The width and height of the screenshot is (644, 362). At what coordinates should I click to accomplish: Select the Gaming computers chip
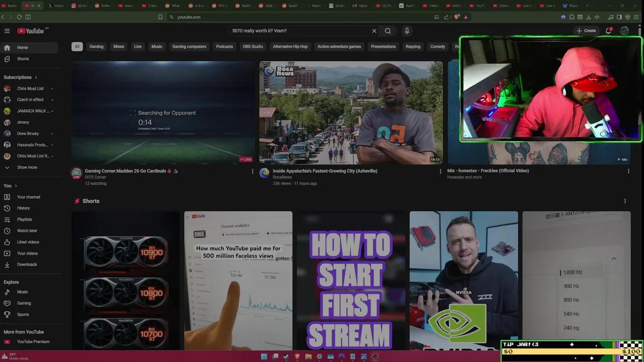click(x=189, y=47)
